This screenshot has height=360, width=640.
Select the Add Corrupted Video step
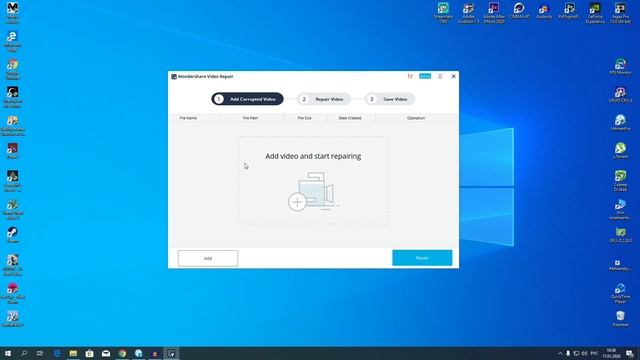tap(247, 99)
